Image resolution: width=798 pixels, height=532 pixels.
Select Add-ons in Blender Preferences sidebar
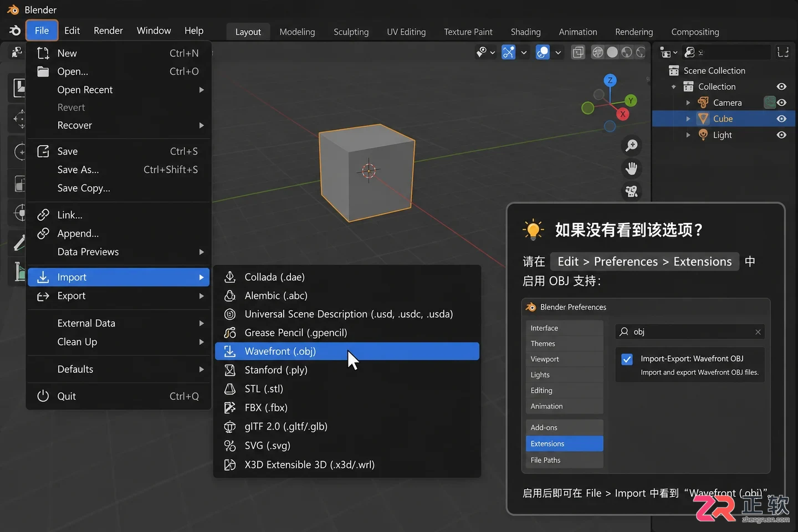[x=564, y=427]
